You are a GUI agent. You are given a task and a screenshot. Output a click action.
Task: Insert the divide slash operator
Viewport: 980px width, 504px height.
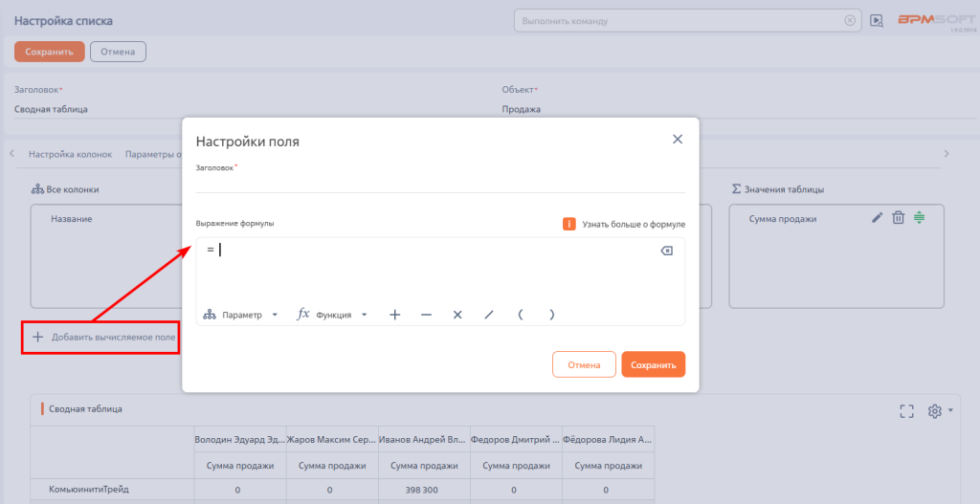[489, 315]
